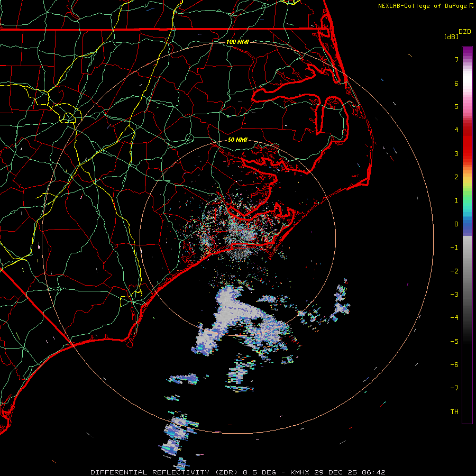Click the 0 value on color scale

pos(456,224)
